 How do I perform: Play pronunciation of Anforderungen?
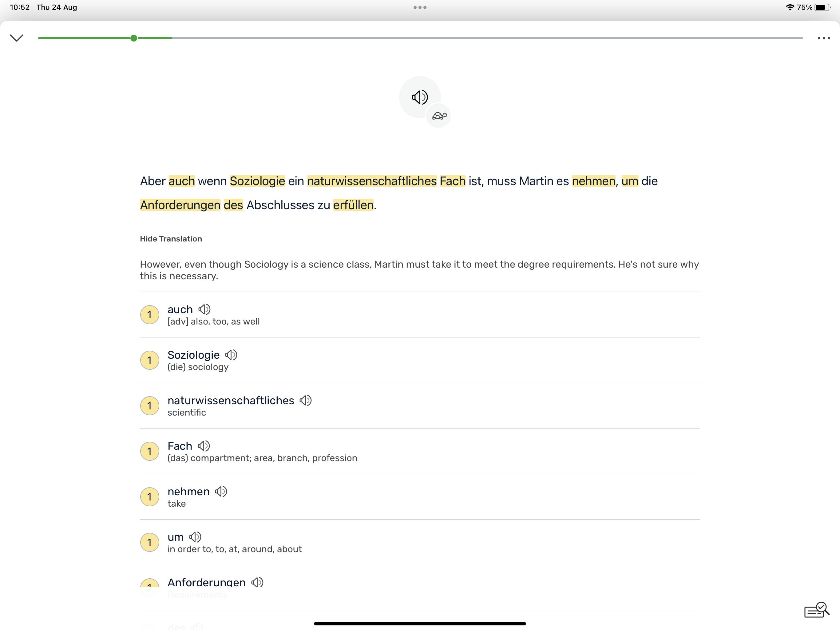257,582
